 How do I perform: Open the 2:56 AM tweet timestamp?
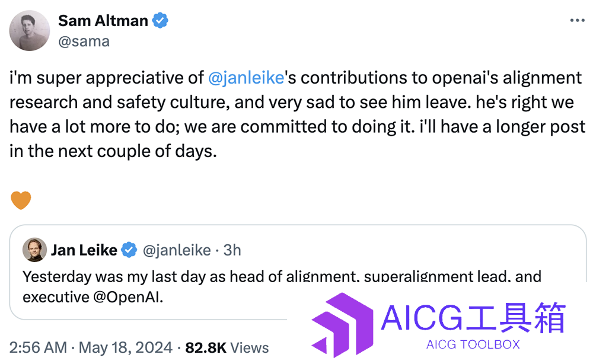[38, 348]
